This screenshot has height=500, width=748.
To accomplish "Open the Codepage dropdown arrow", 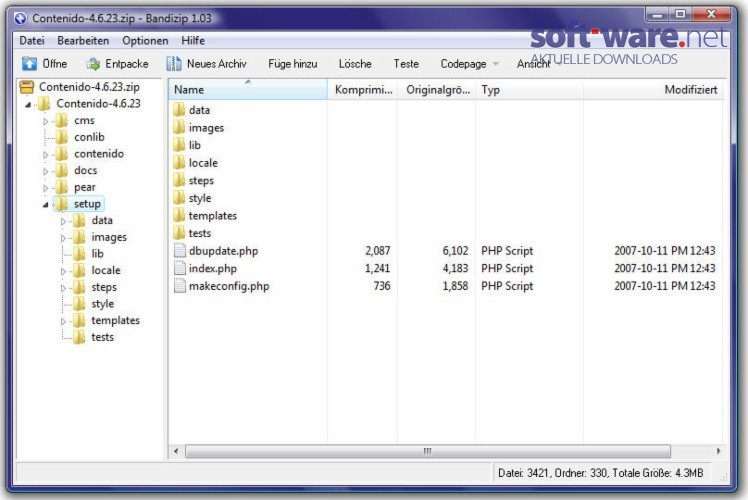I will [x=496, y=64].
